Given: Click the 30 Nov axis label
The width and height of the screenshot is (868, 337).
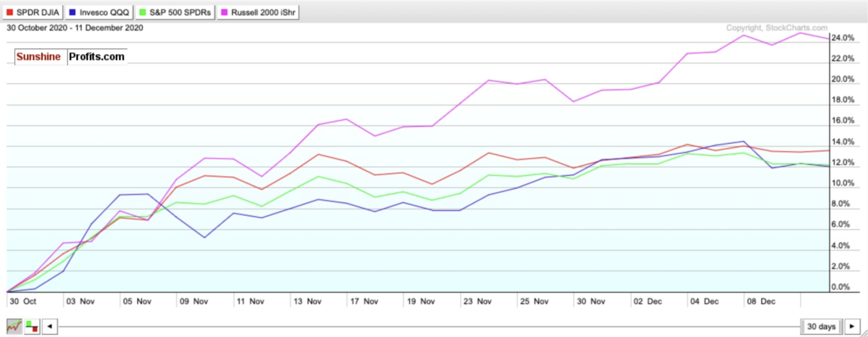Looking at the screenshot, I should [591, 301].
